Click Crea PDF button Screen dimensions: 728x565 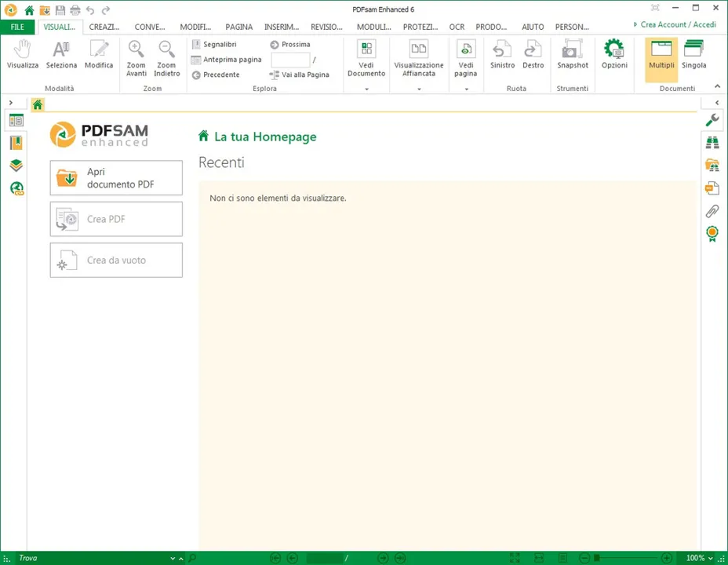coord(116,219)
